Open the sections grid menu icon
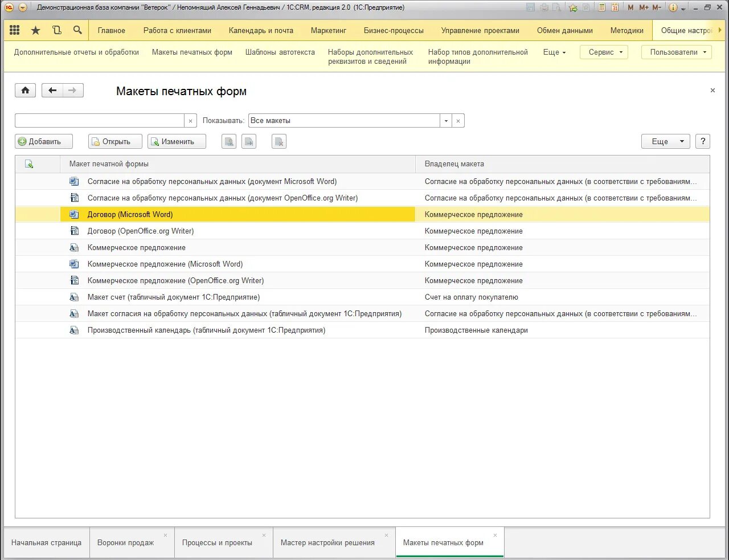 click(15, 30)
